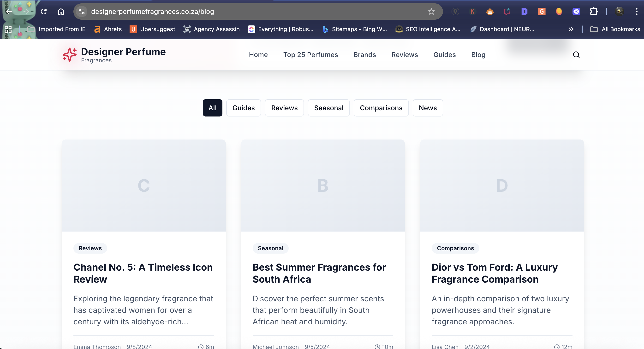
Task: Click the location pin extension icon
Action: click(x=455, y=12)
